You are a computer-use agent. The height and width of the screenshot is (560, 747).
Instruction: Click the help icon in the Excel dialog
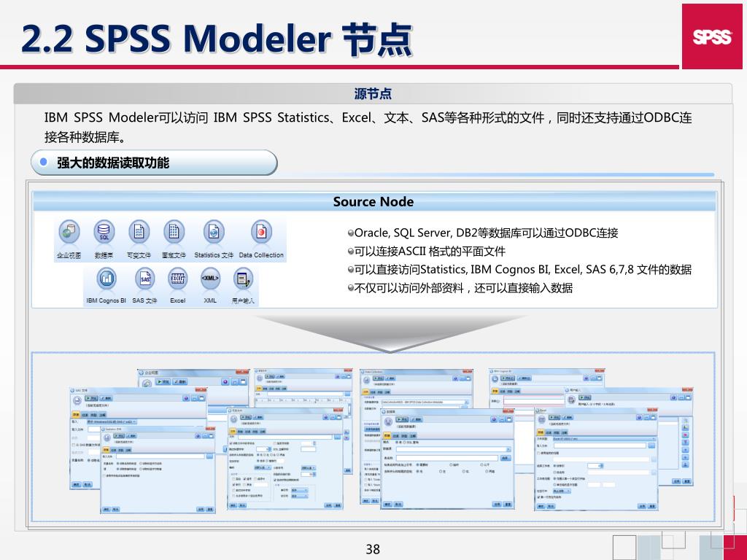pos(639,418)
